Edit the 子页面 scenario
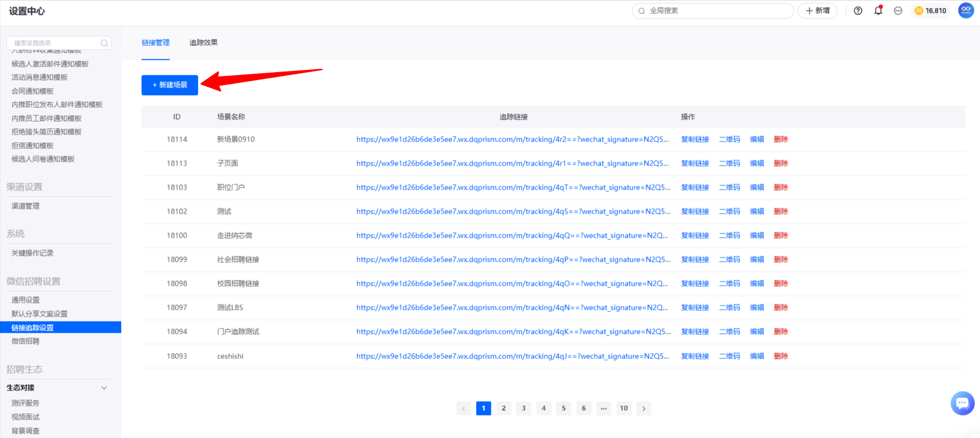980x438 pixels. coord(757,163)
